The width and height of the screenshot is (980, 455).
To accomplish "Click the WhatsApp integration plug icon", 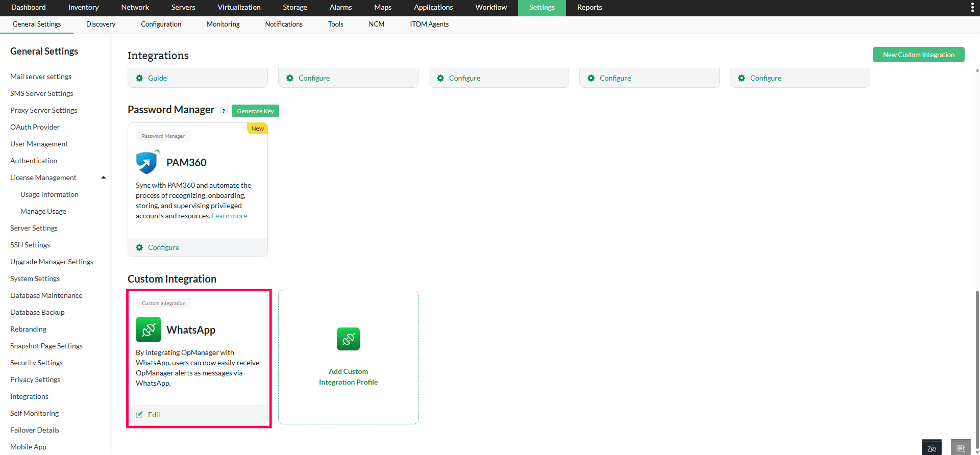I will point(149,330).
